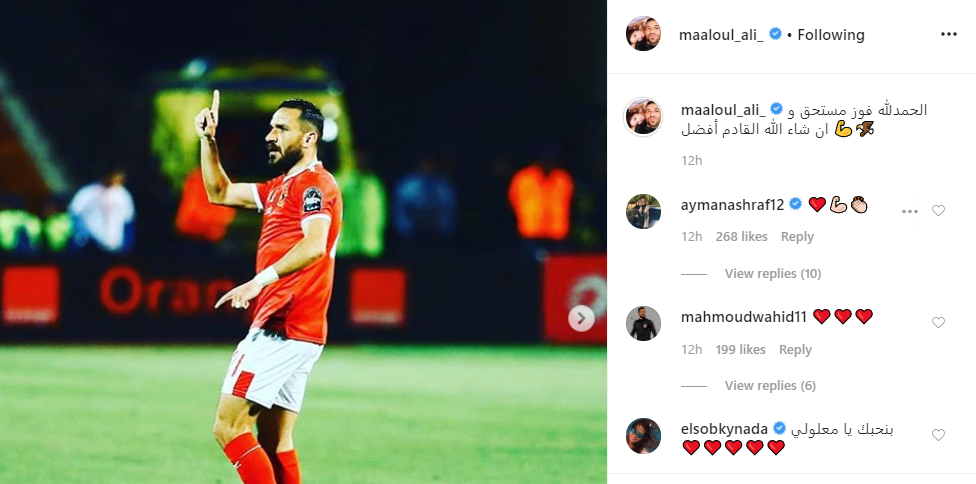Open mahmoudwahid11's profile avatar
This screenshot has width=976, height=484.
tap(643, 323)
